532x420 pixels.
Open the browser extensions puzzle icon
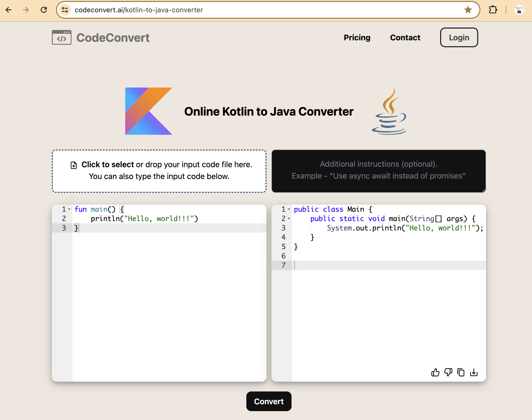pyautogui.click(x=493, y=10)
